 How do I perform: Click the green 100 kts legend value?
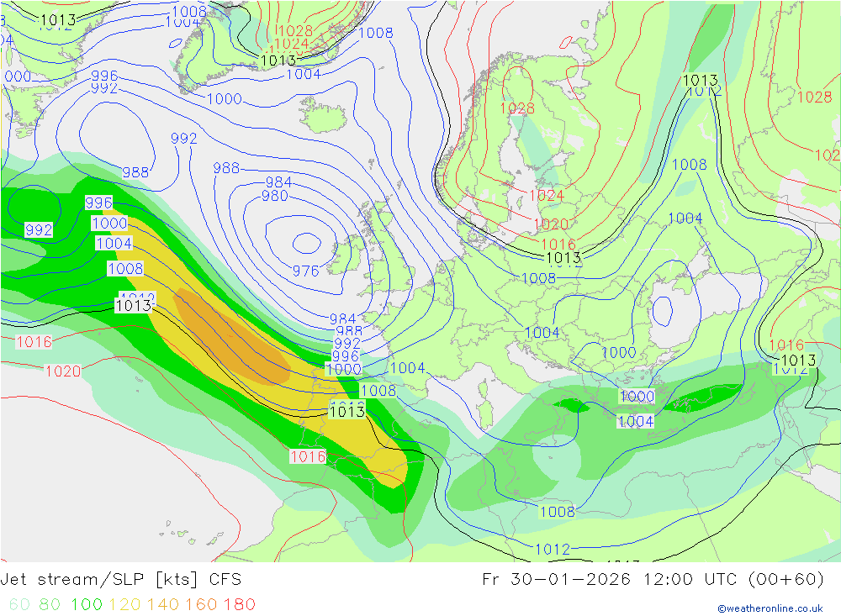[x=87, y=604]
